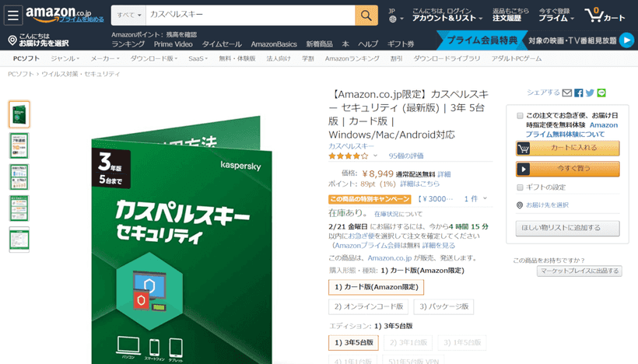638x364 pixels.
Task: Open the 今すぐ登録 プライム dropdown
Action: pyautogui.click(x=556, y=15)
